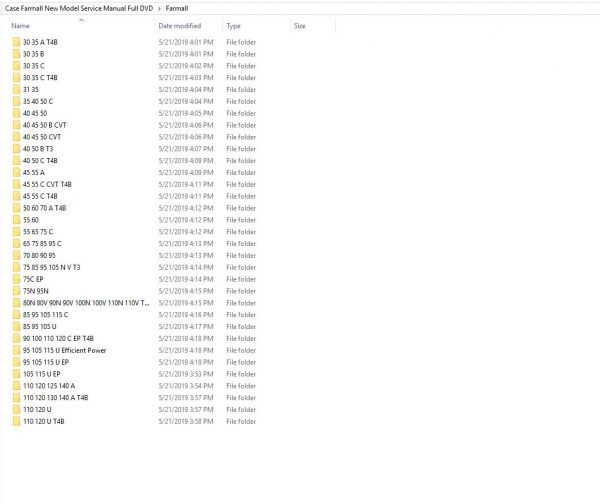
Task: Select folder name 110 120 130 140 A T4B
Action: pyautogui.click(x=55, y=398)
